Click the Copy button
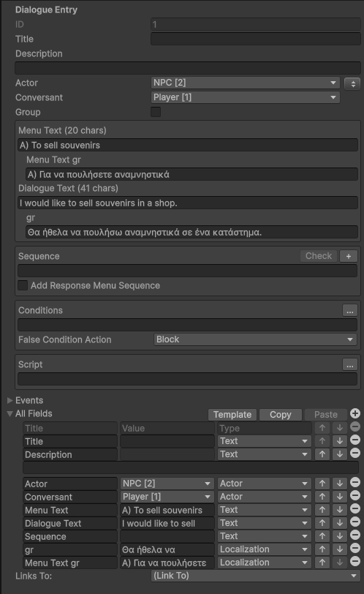 click(281, 415)
